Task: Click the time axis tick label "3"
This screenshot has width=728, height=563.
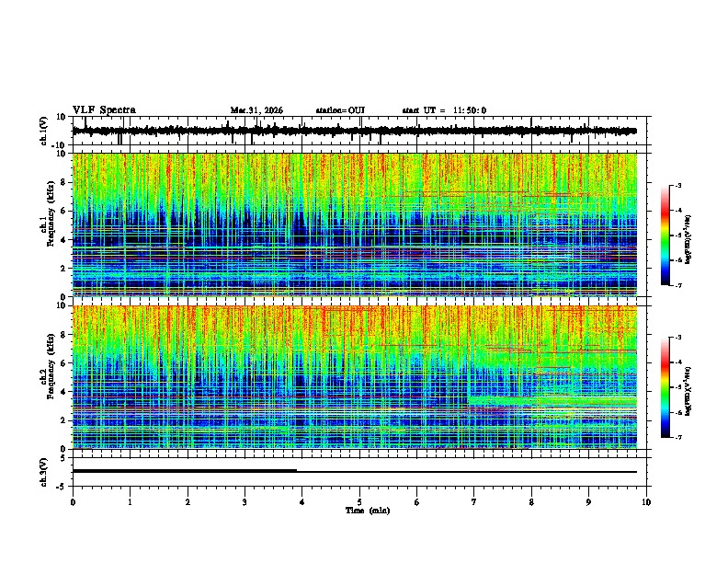Action: 245,502
